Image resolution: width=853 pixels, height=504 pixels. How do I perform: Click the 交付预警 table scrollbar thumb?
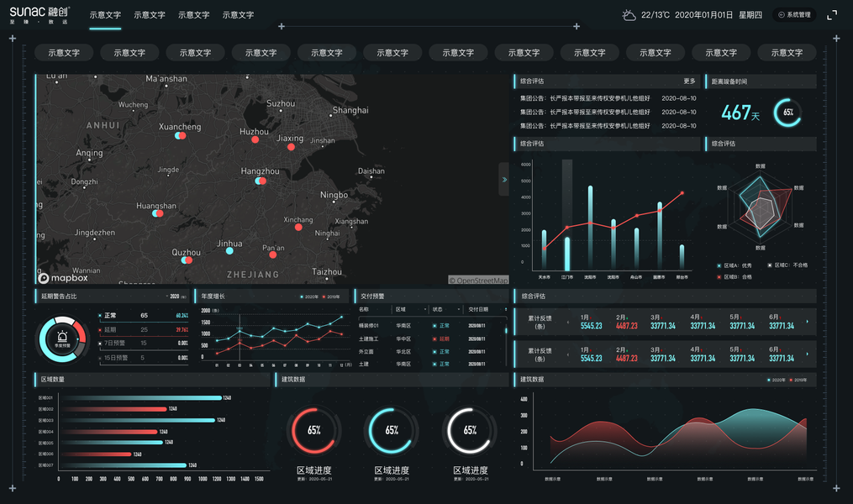click(506, 329)
